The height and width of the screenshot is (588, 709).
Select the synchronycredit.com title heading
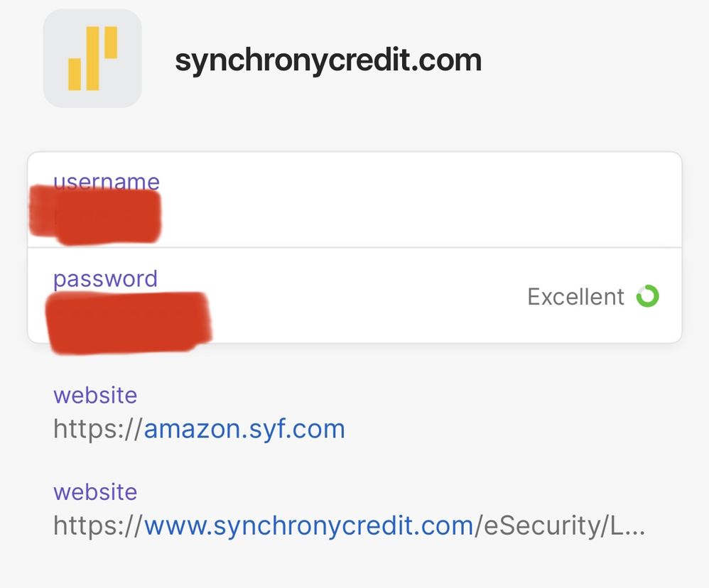click(x=328, y=60)
